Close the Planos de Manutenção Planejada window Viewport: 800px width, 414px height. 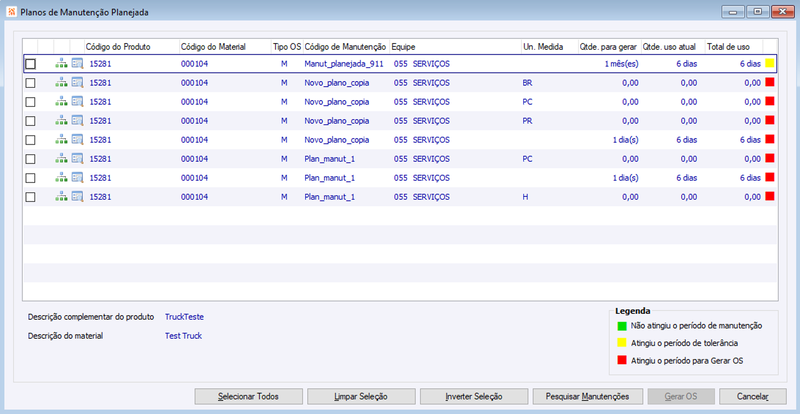782,11
